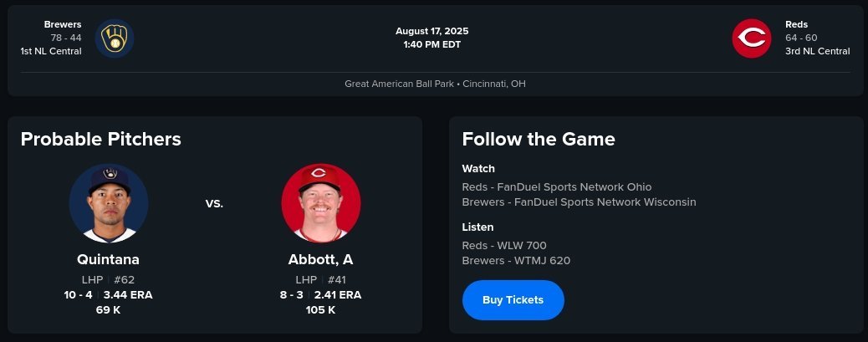This screenshot has width=868, height=342.
Task: Select the Reds team name in header
Action: (796, 24)
